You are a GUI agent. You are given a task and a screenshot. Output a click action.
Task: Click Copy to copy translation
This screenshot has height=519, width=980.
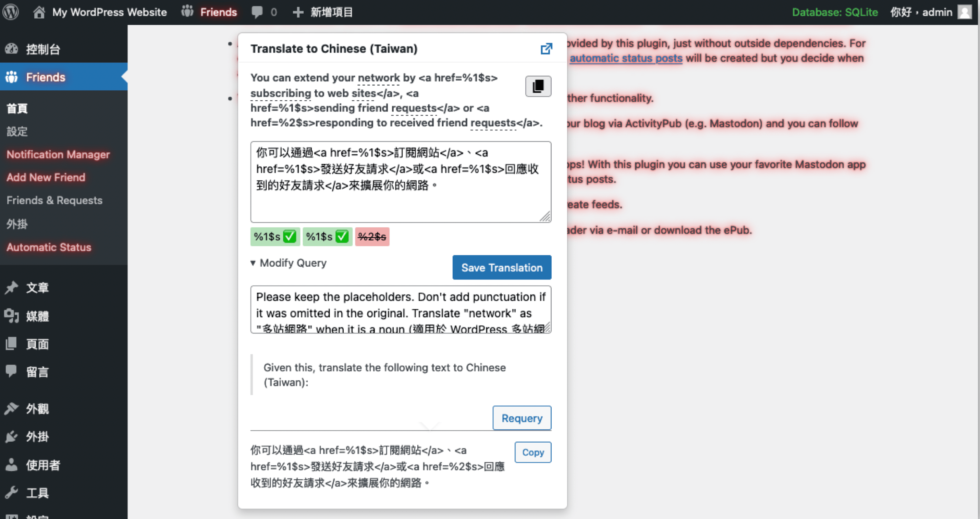click(533, 452)
